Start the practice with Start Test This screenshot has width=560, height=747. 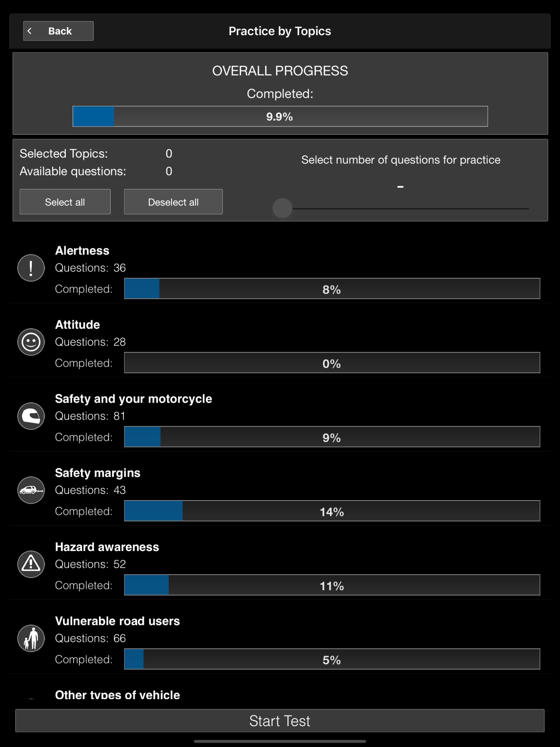click(x=280, y=721)
